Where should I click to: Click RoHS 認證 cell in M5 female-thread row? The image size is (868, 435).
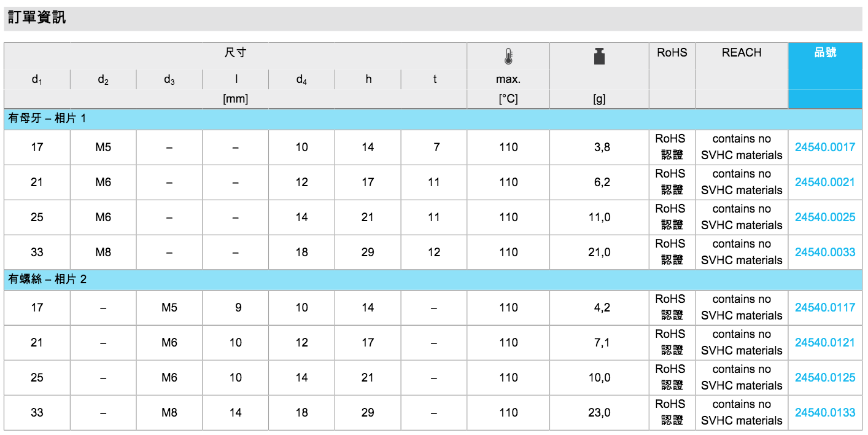(x=672, y=147)
